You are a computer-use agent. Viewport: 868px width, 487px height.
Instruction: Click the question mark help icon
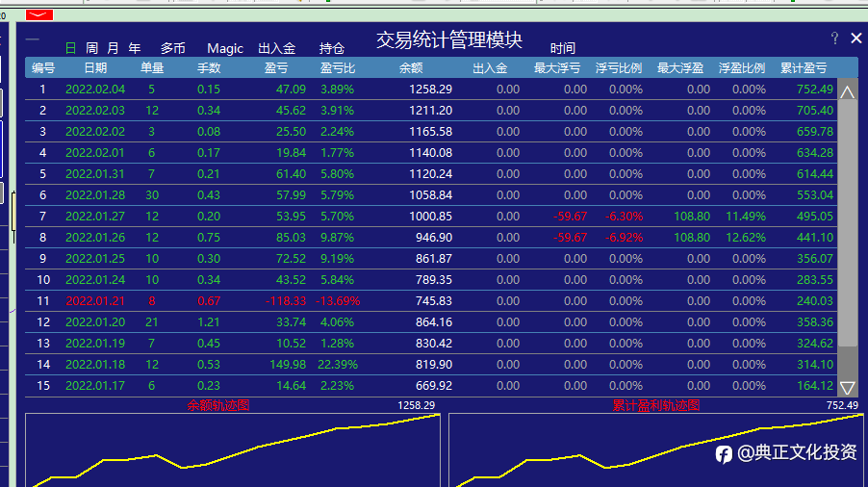pos(834,38)
